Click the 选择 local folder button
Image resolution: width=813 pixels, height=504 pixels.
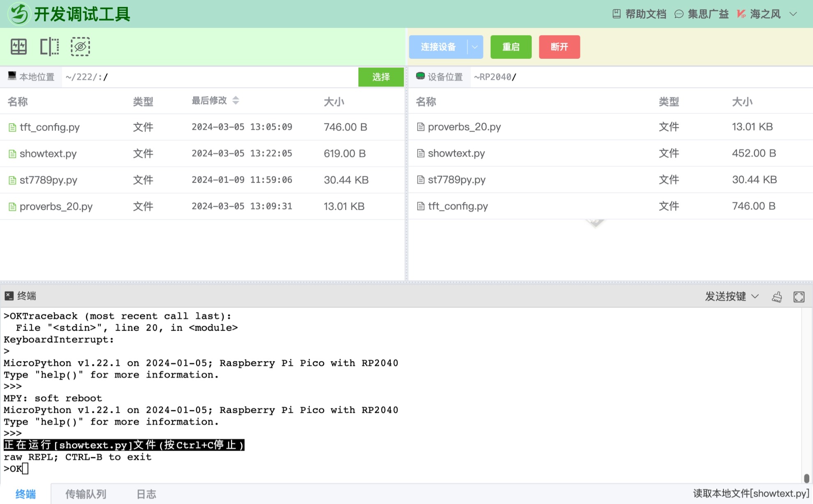click(x=381, y=77)
